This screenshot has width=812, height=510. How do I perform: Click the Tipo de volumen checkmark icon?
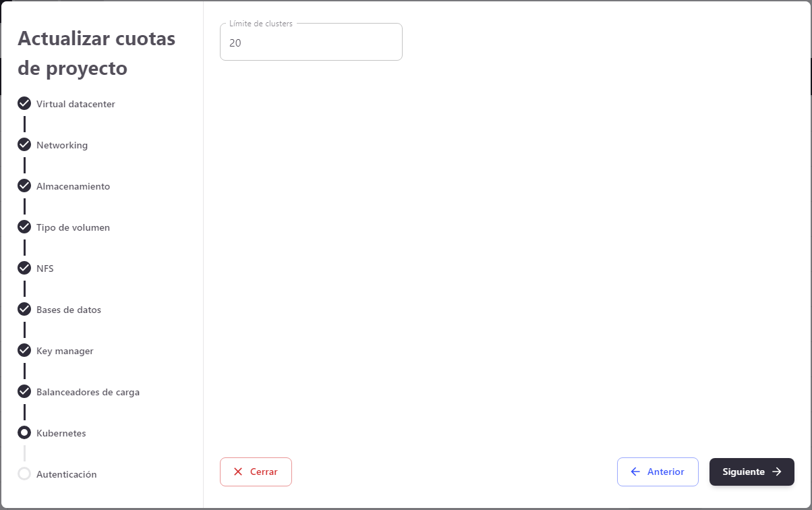[24, 227]
